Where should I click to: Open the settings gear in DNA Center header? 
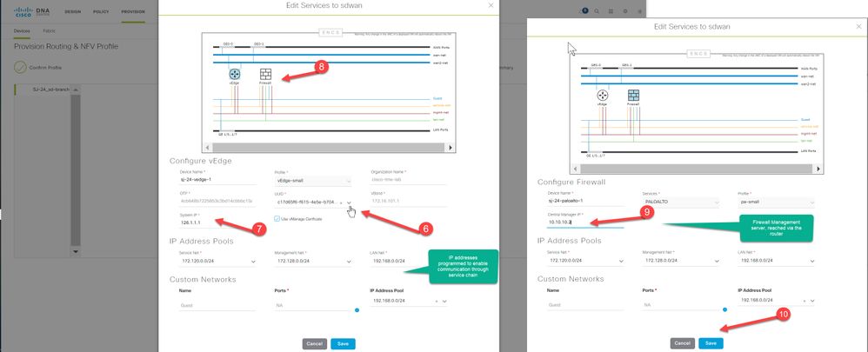point(625,11)
